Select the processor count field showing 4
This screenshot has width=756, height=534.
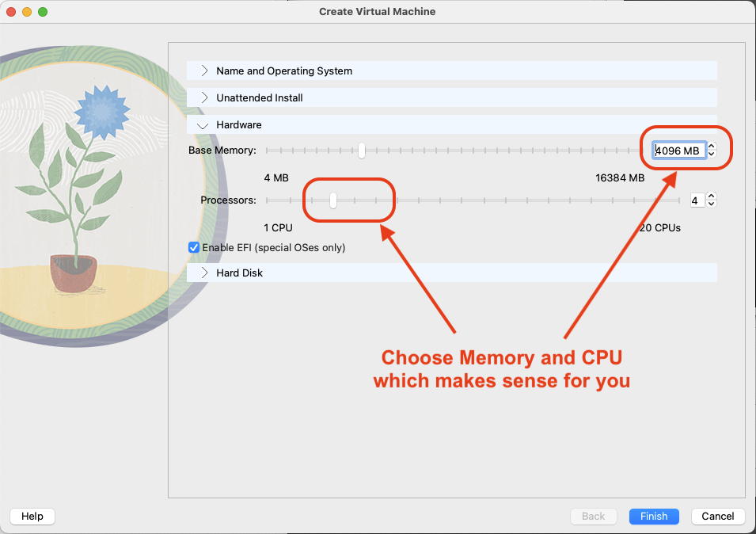(x=697, y=200)
